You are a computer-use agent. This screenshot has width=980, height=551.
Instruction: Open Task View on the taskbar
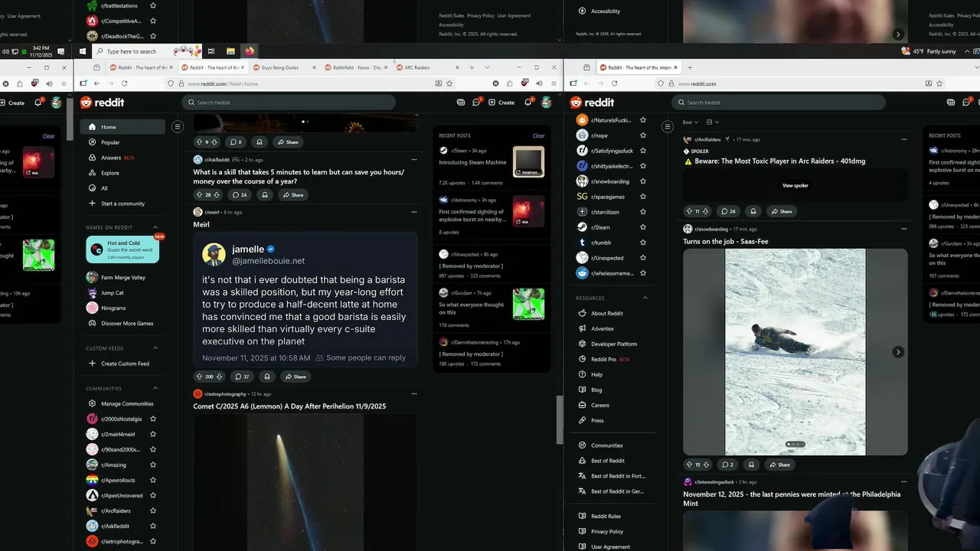point(211,51)
